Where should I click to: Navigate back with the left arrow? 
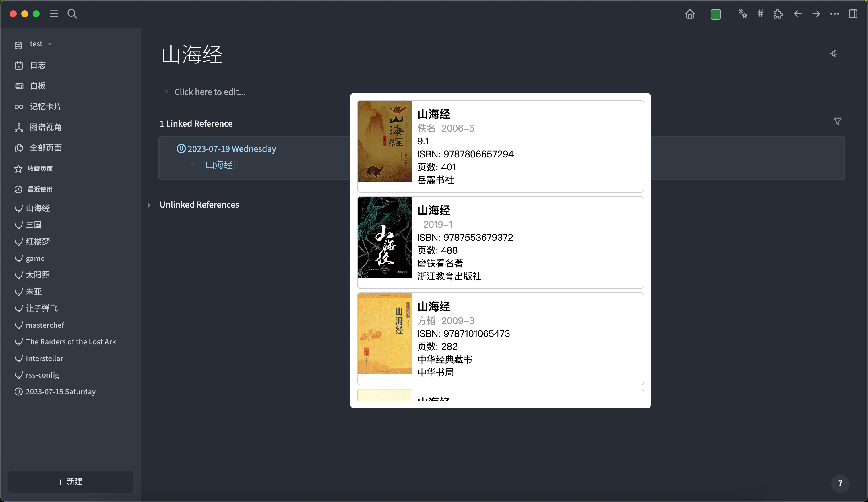click(798, 14)
